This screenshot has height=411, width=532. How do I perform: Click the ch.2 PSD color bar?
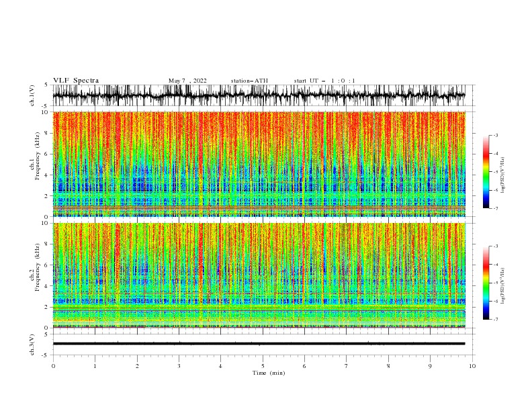[486, 283]
